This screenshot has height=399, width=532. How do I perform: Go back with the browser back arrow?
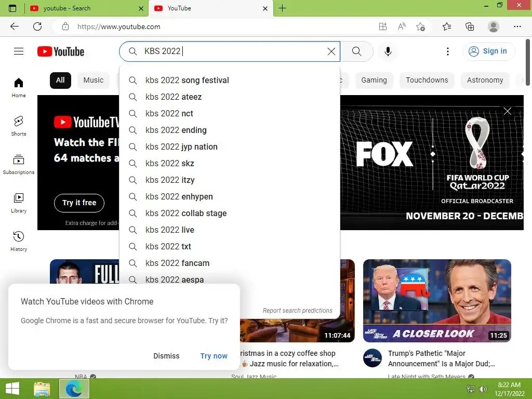pos(14,26)
